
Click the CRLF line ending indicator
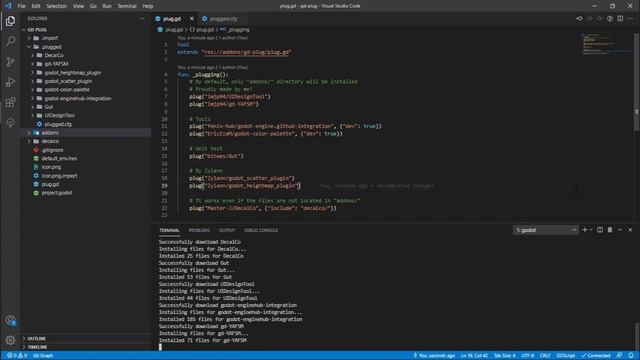pos(545,356)
